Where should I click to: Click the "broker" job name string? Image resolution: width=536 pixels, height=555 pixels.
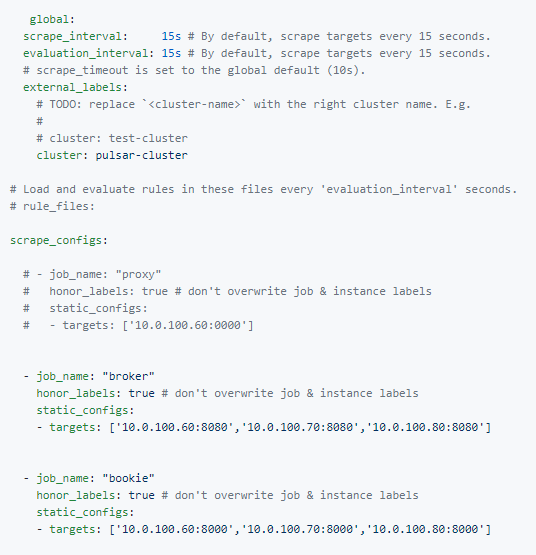(128, 376)
